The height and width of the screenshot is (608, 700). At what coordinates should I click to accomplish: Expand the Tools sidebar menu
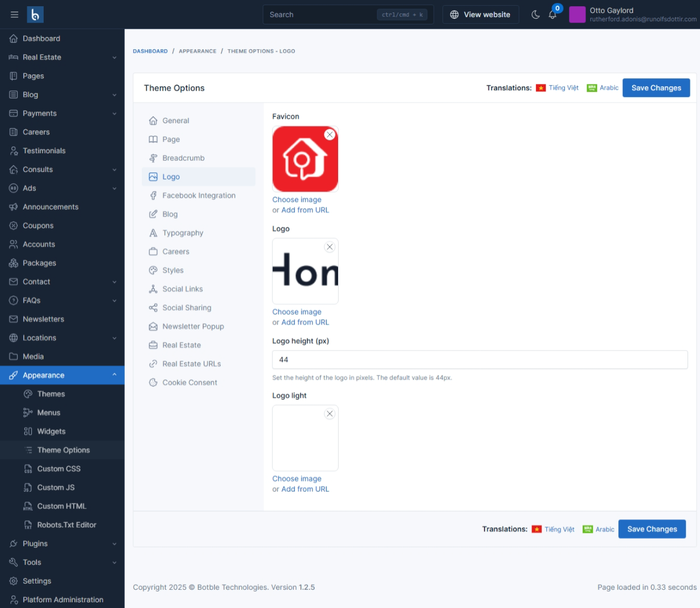coord(62,563)
